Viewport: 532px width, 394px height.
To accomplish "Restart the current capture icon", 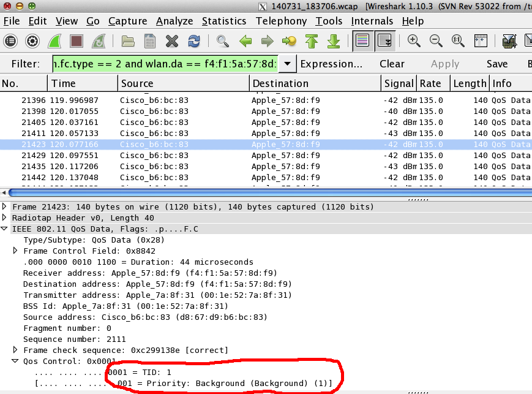I will (99, 41).
